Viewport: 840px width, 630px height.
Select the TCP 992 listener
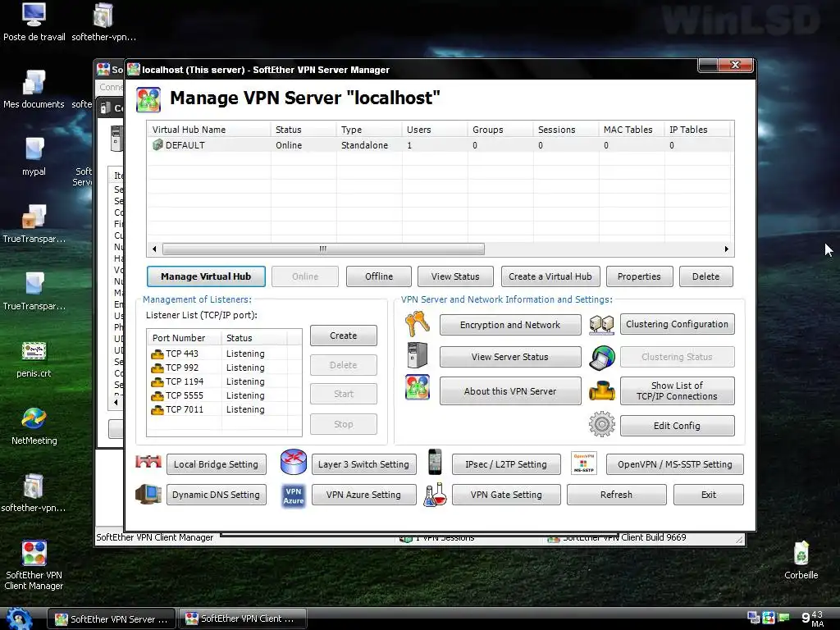(224, 367)
